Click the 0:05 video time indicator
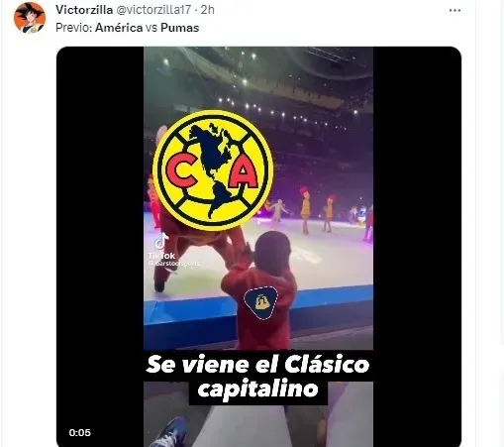504x447 pixels. [80, 432]
